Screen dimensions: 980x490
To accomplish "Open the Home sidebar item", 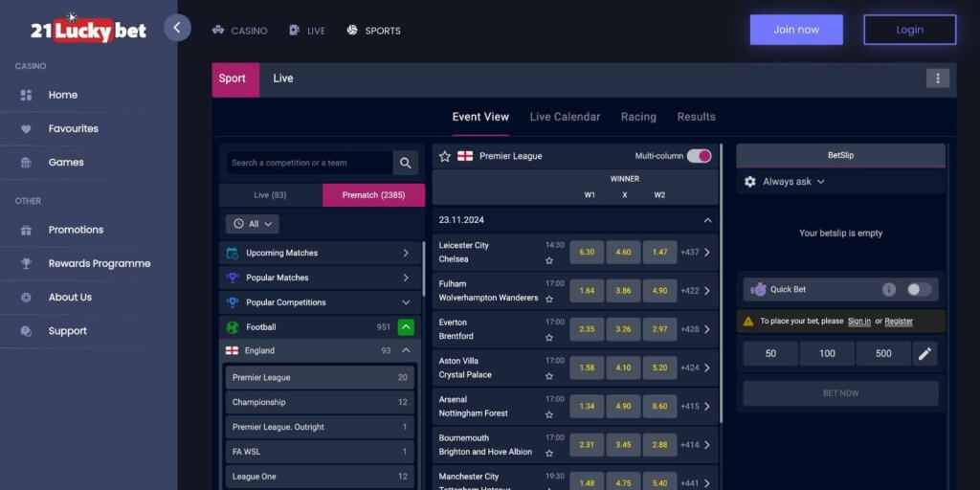I will click(x=62, y=95).
